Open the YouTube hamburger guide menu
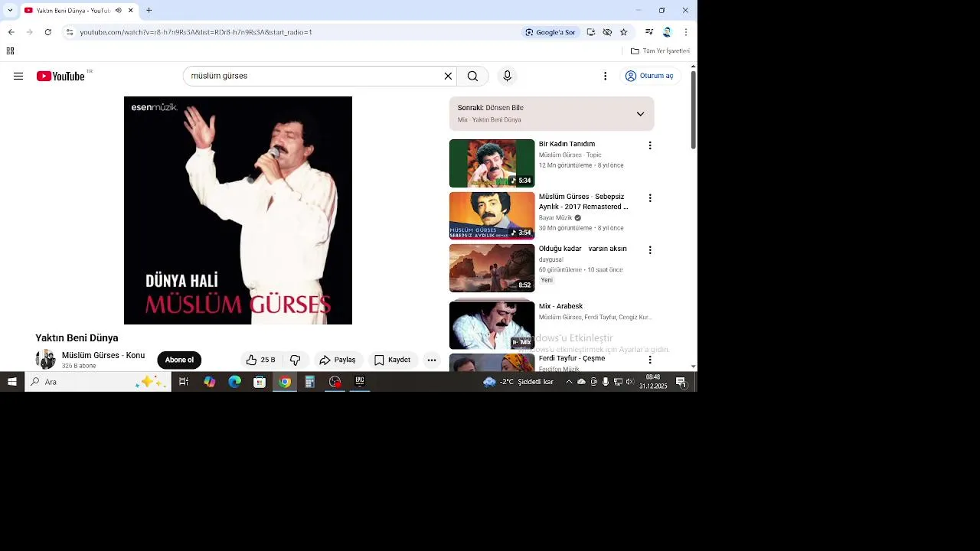980x551 pixels. click(18, 76)
